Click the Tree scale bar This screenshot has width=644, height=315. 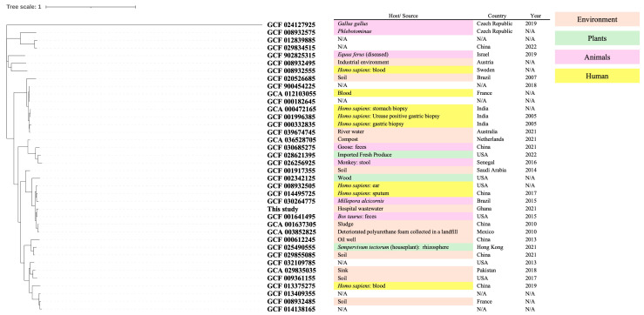[x=91, y=7]
